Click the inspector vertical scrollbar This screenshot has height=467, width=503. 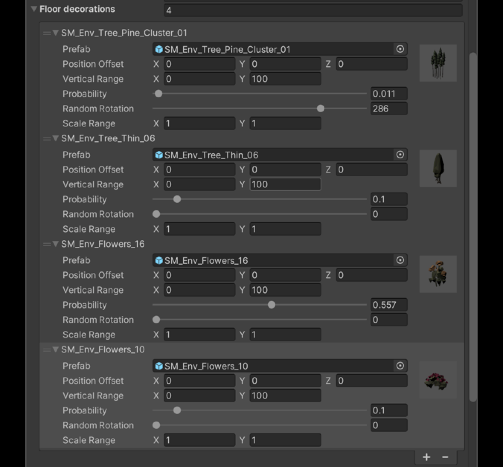click(x=473, y=227)
